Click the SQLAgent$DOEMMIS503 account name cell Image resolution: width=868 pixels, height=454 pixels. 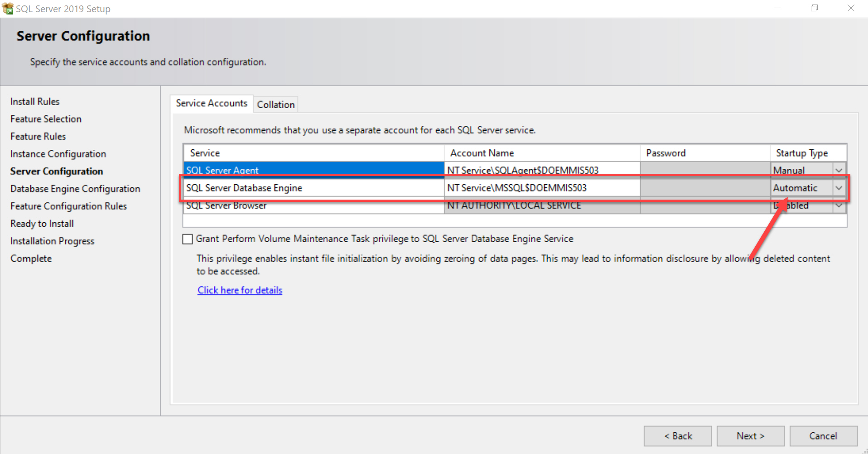coord(542,170)
